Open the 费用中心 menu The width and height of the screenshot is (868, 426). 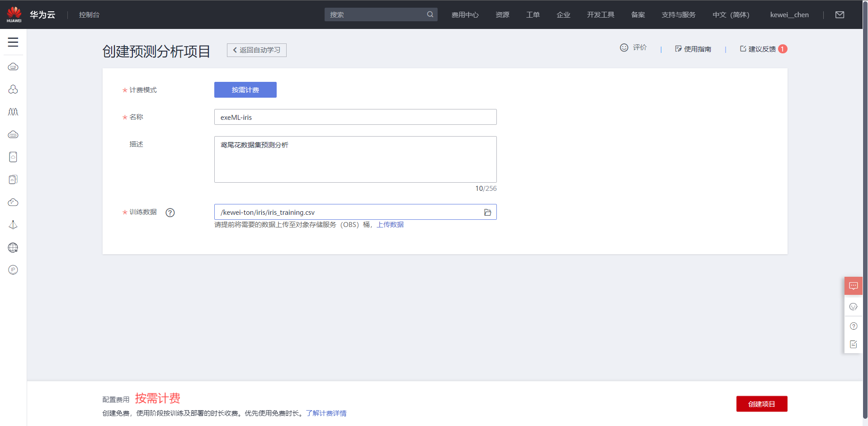[465, 15]
